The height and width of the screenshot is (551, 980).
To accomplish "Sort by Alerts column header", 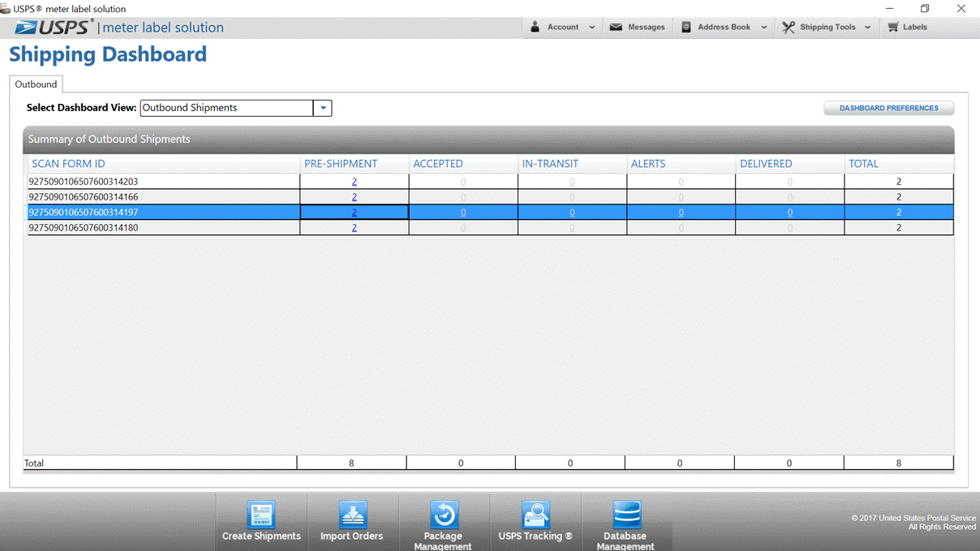I will [x=681, y=164].
